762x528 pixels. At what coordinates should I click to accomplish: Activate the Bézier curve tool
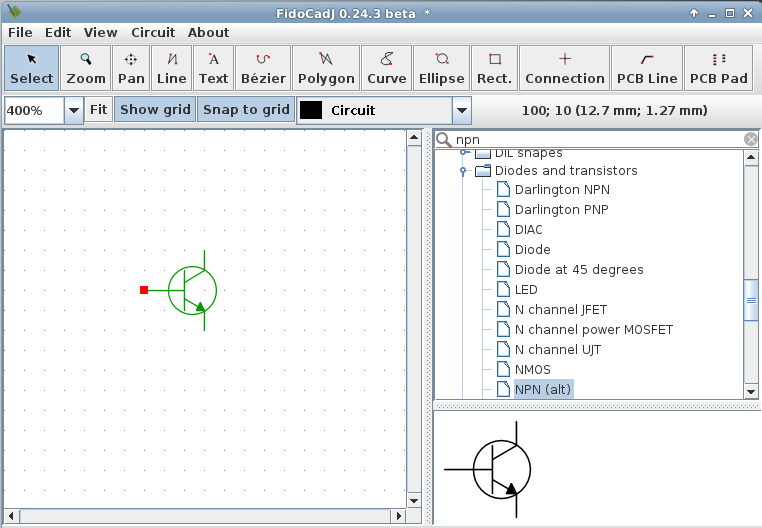(263, 68)
